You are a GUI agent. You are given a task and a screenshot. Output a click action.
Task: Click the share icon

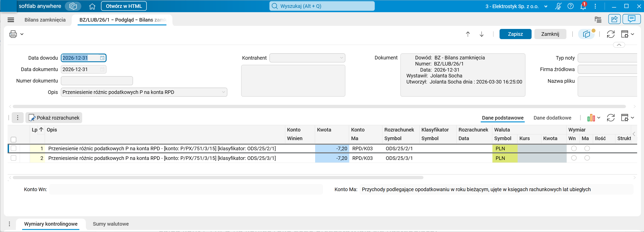click(614, 19)
